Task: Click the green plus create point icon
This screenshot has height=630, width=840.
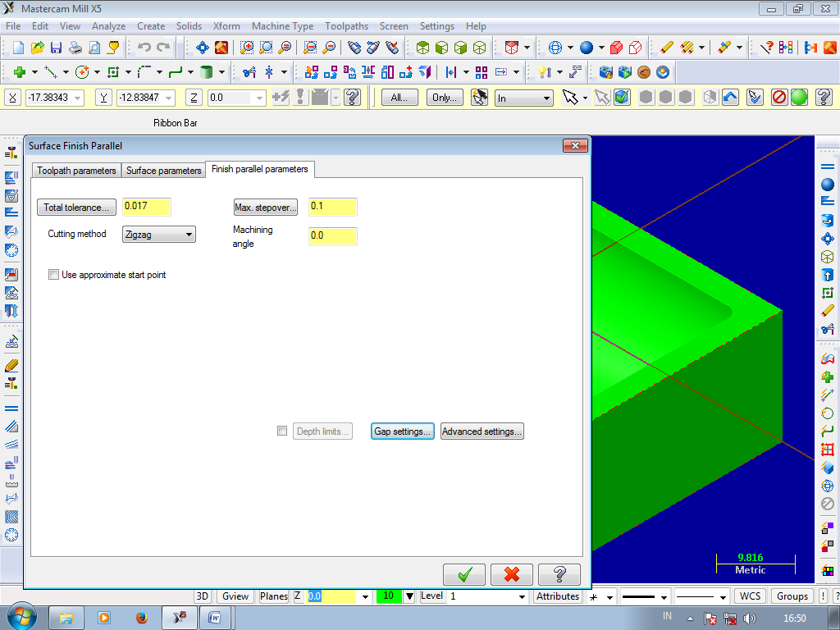Action: click(20, 72)
